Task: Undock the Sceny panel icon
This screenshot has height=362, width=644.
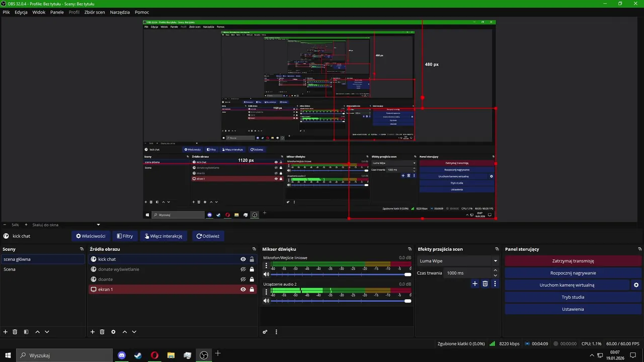Action: 82,249
